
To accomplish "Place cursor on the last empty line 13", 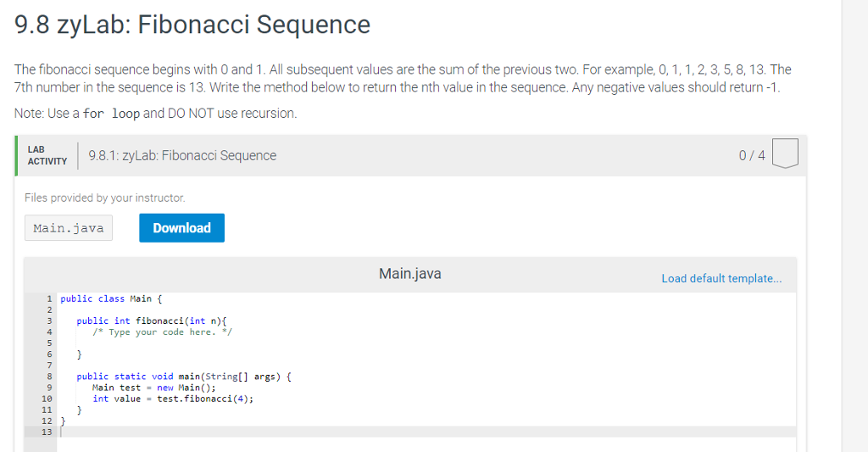I will pos(254,432).
